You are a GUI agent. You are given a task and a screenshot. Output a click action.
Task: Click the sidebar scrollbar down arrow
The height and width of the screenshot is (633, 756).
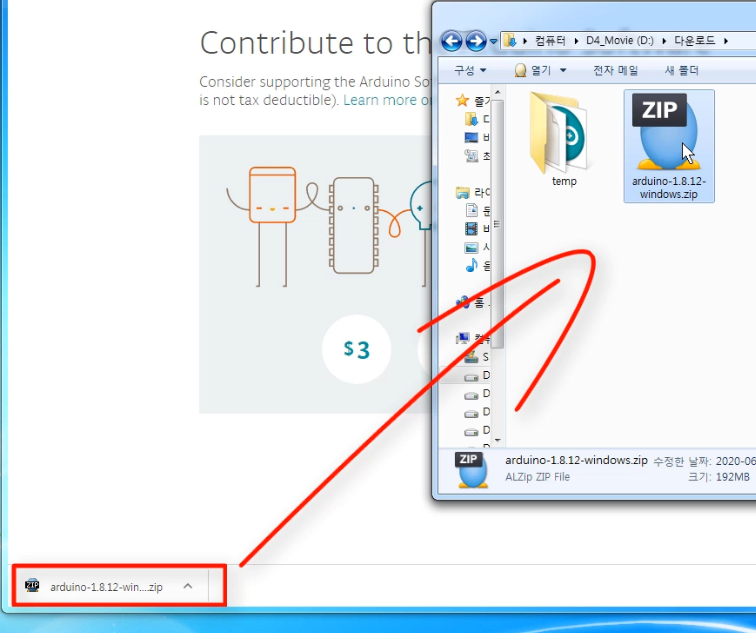click(498, 440)
